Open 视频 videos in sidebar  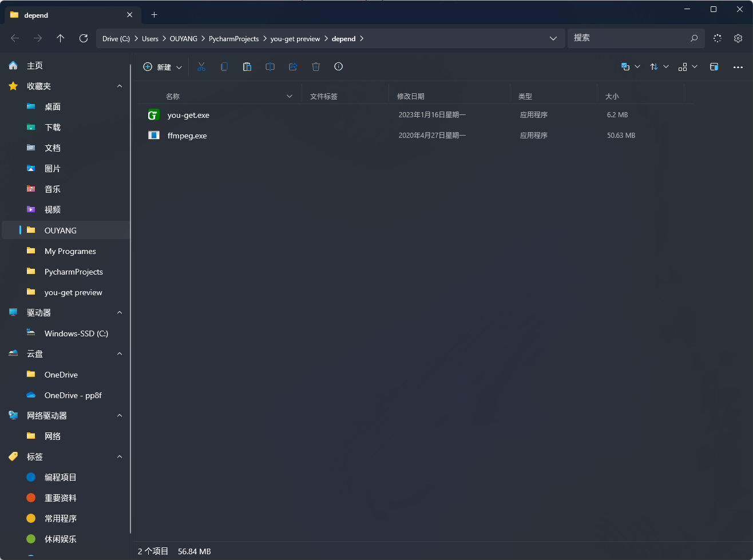tap(66, 210)
